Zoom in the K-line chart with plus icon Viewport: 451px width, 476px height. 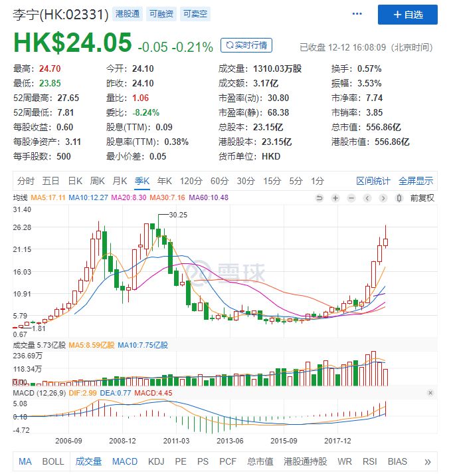[x=335, y=198]
